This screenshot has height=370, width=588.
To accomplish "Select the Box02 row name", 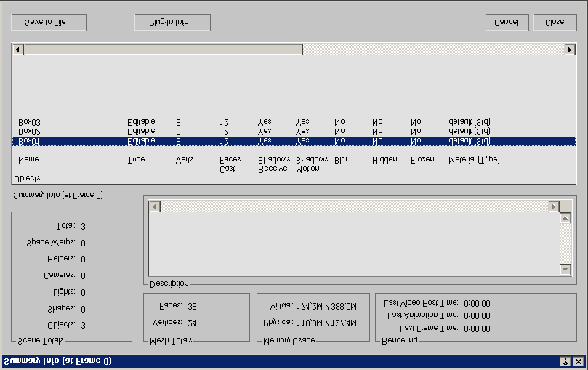I will pos(29,132).
